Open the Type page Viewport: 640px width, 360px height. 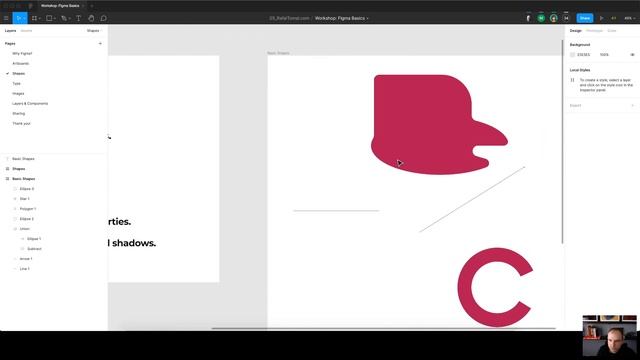click(x=16, y=84)
